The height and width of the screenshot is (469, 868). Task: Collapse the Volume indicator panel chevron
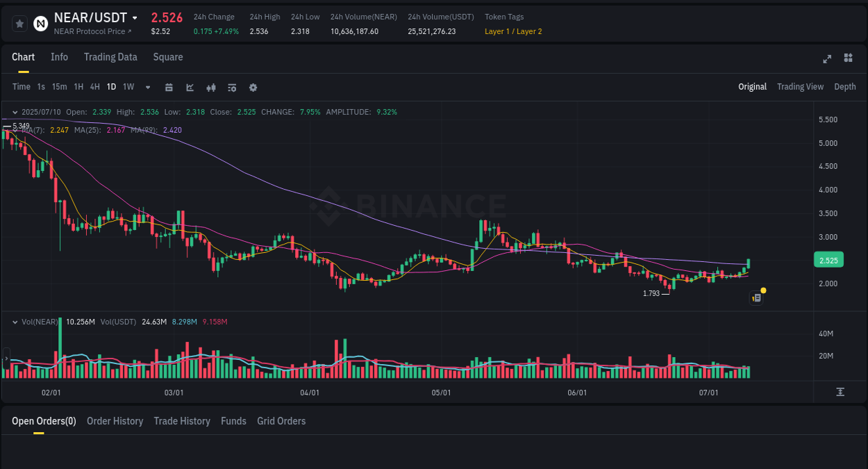click(x=14, y=322)
